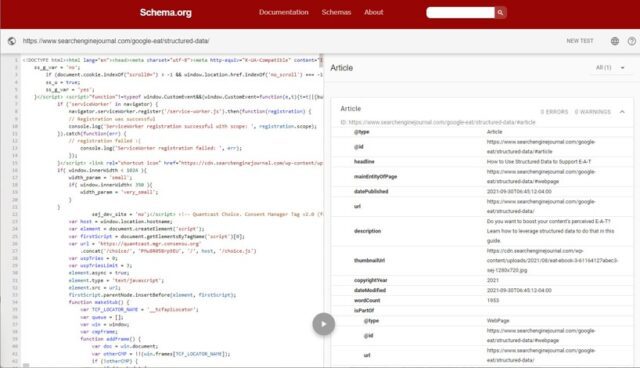Click the dateModified property label
Viewport: 640px width, 368px height.
[370, 290]
